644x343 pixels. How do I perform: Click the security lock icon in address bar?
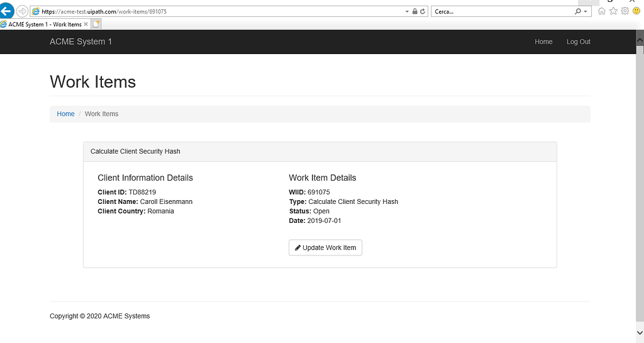[x=415, y=11]
